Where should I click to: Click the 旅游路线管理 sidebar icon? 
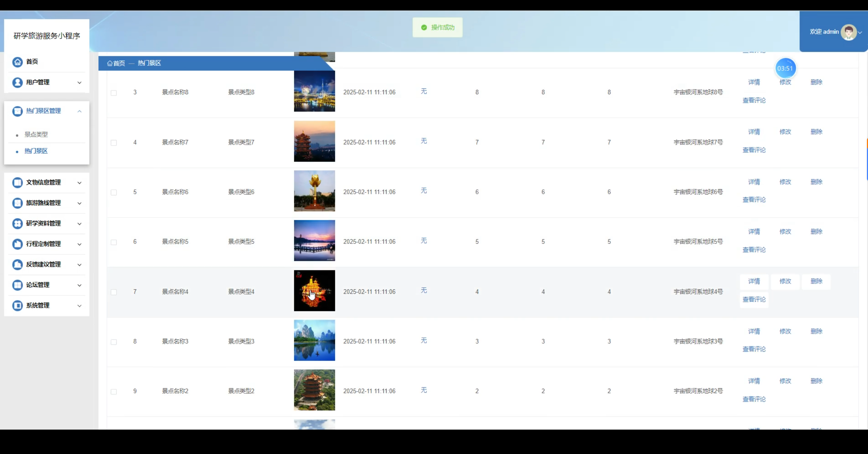coord(17,203)
